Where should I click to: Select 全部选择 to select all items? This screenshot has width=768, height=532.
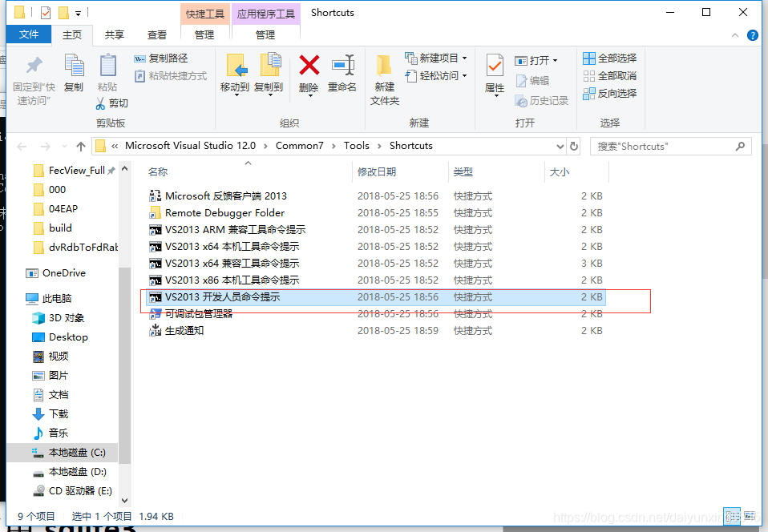point(613,58)
